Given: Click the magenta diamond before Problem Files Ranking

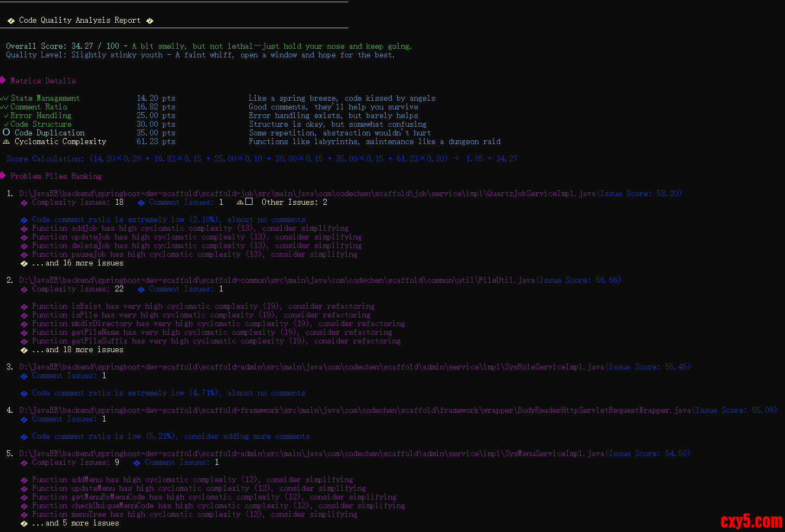Looking at the screenshot, I should tap(3, 176).
